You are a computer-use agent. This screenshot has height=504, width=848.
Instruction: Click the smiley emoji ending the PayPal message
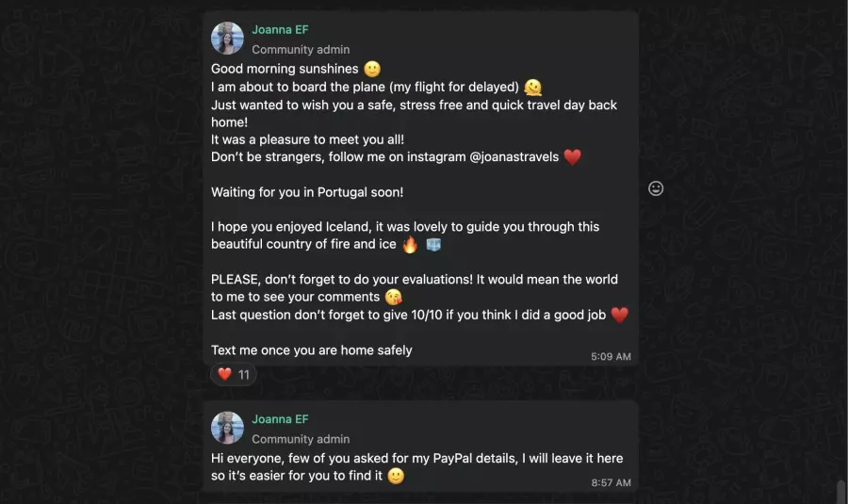397,477
